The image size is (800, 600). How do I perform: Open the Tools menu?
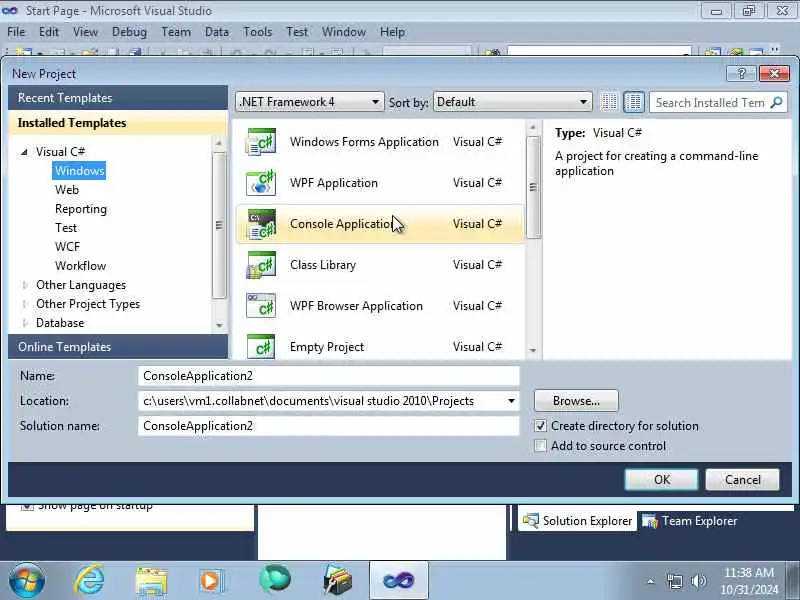(x=257, y=32)
